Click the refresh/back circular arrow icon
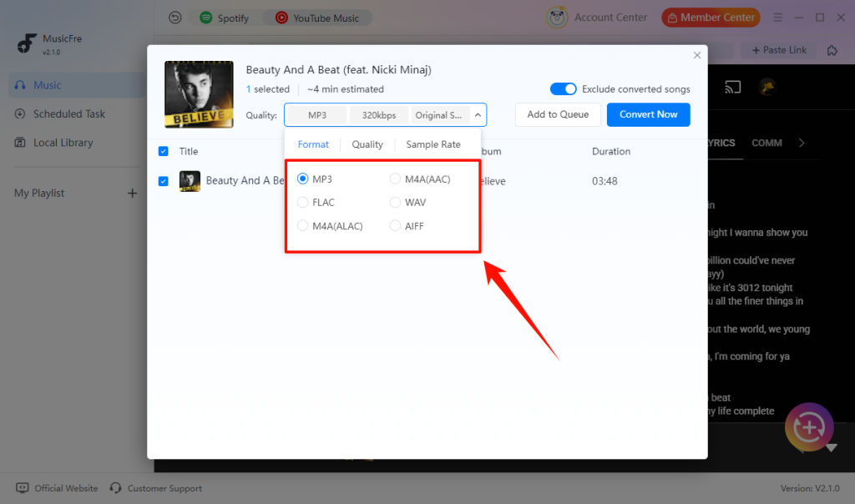 pos(175,18)
